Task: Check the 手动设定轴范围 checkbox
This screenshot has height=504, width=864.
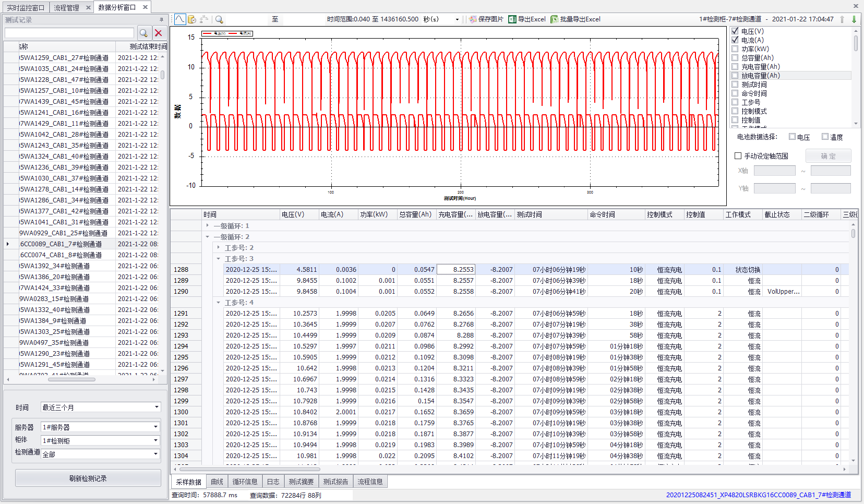Action: (x=738, y=155)
